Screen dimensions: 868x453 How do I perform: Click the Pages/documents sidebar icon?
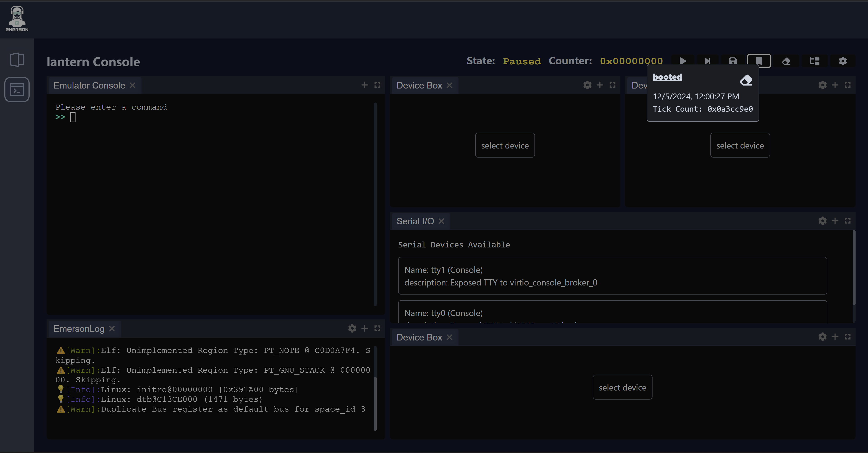pos(17,59)
